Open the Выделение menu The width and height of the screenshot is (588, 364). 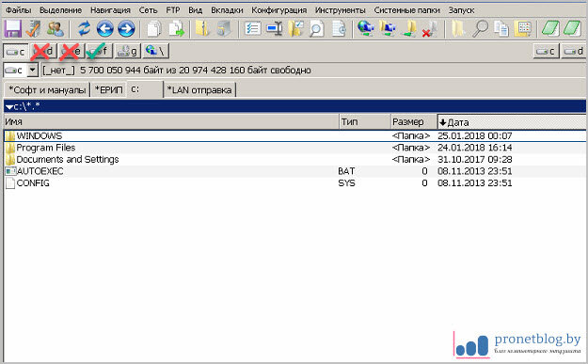(x=61, y=10)
